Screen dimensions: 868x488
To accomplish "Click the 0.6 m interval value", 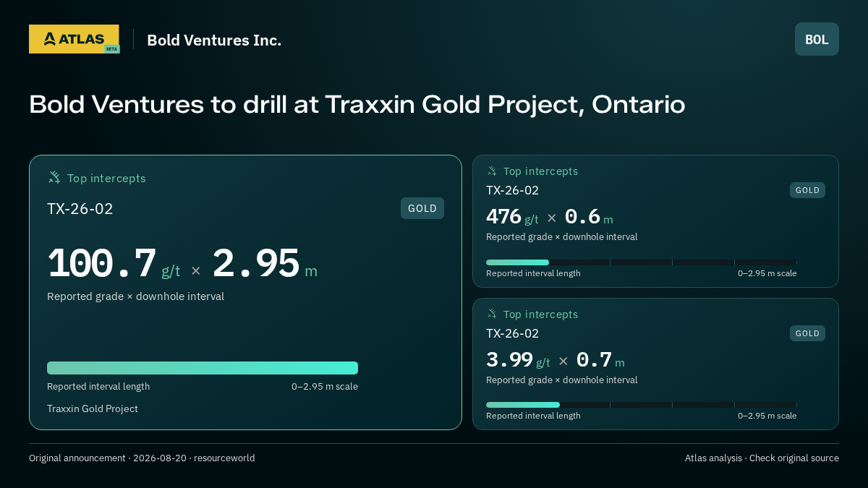I will tap(589, 217).
